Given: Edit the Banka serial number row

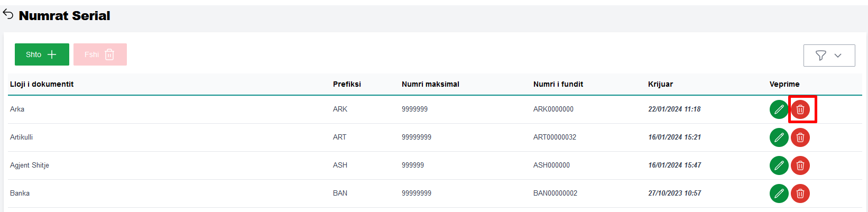Looking at the screenshot, I should point(779,193).
